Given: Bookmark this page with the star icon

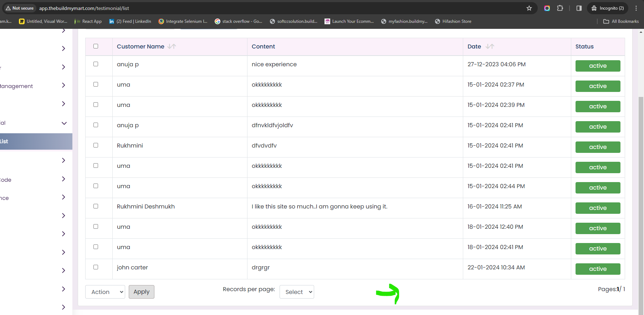Looking at the screenshot, I should click(x=529, y=8).
